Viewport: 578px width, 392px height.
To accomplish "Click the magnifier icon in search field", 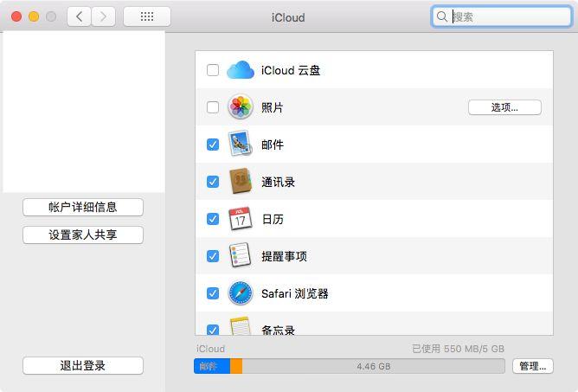I will (441, 16).
